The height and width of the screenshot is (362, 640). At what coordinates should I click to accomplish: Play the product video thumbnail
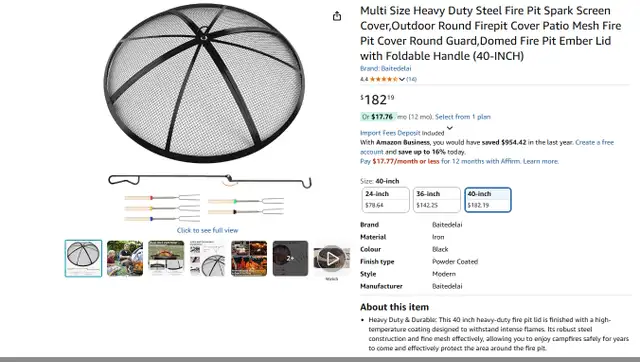[331, 258]
